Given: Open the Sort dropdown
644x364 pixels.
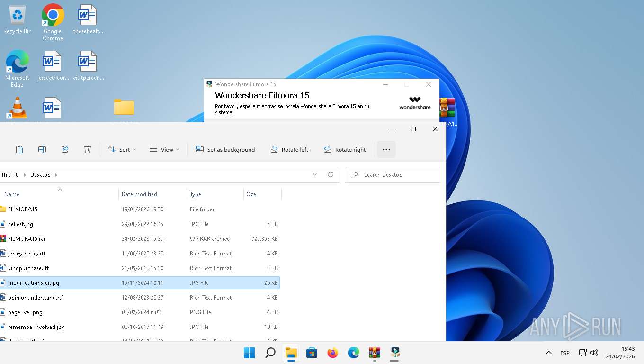Looking at the screenshot, I should click(122, 149).
